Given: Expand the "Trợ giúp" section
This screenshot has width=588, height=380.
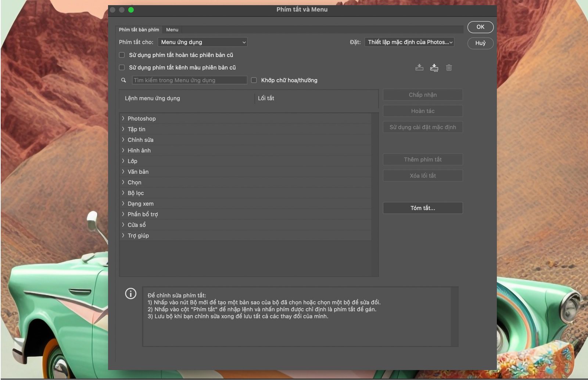Looking at the screenshot, I should click(123, 235).
